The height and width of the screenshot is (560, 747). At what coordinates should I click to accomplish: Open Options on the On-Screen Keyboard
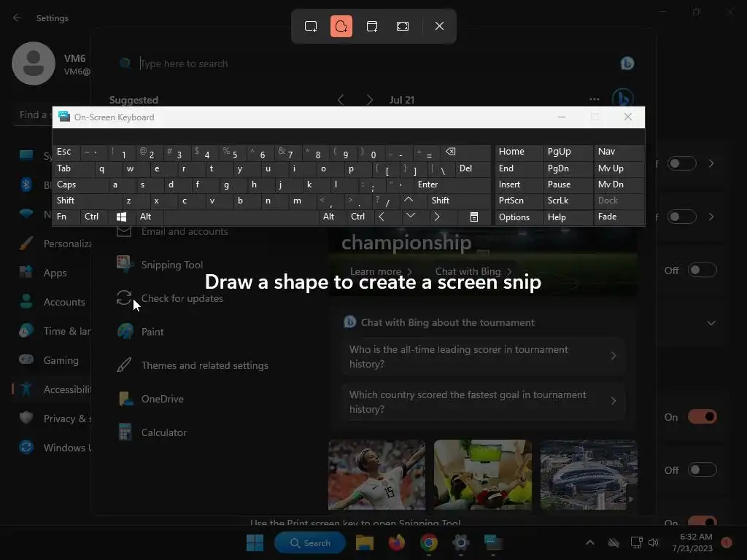(x=519, y=217)
